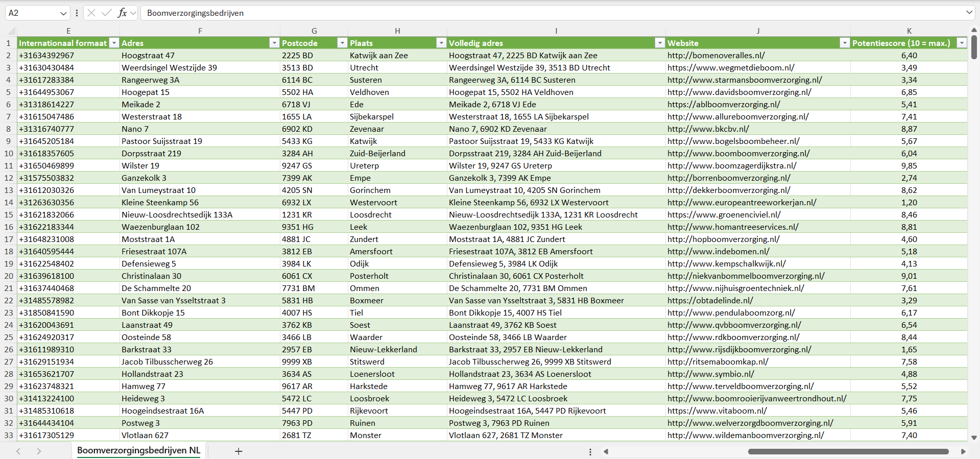The image size is (980, 459).
Task: Click the add new sheet plus icon
Action: coord(238,451)
